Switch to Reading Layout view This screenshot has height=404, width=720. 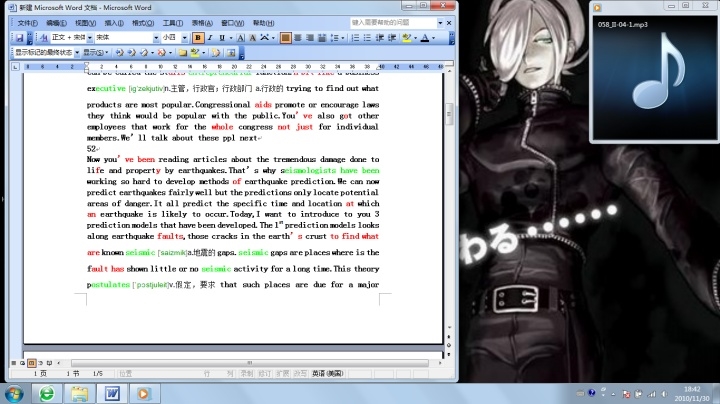[x=49, y=363]
